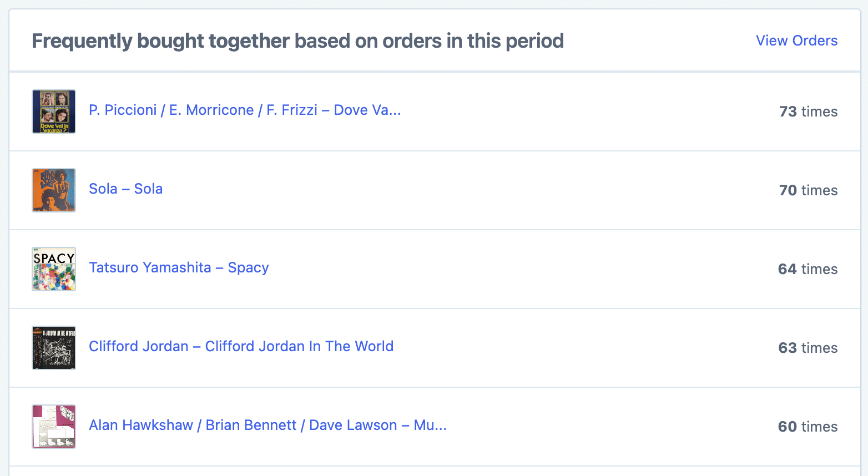Screen dimensions: 868x476
Task: Select the 70 times count for Sola
Action: click(808, 190)
